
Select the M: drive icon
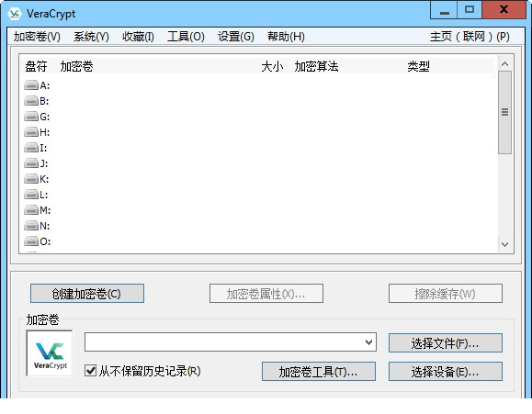pos(31,210)
